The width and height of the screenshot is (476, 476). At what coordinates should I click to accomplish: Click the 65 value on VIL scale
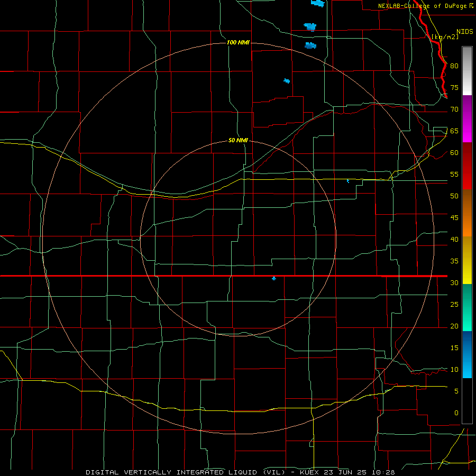454,131
